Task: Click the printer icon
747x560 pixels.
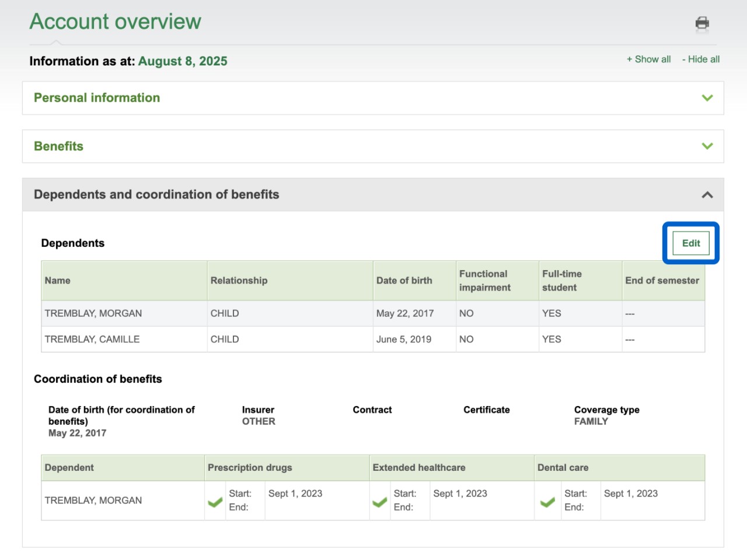Action: (x=702, y=23)
